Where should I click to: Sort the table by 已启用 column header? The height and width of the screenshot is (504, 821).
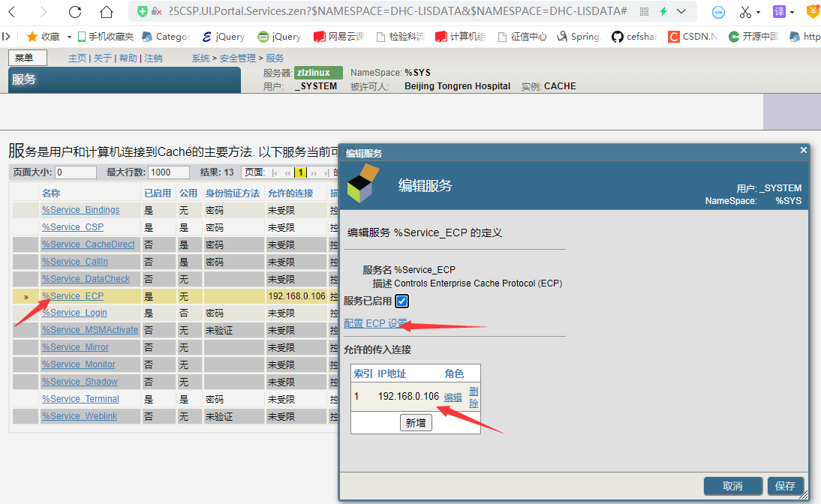(x=158, y=193)
